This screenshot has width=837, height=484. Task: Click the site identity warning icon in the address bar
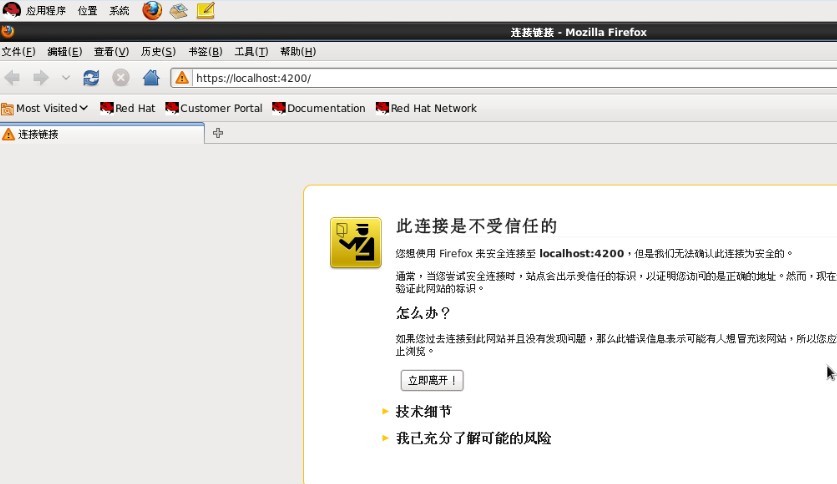pos(181,78)
